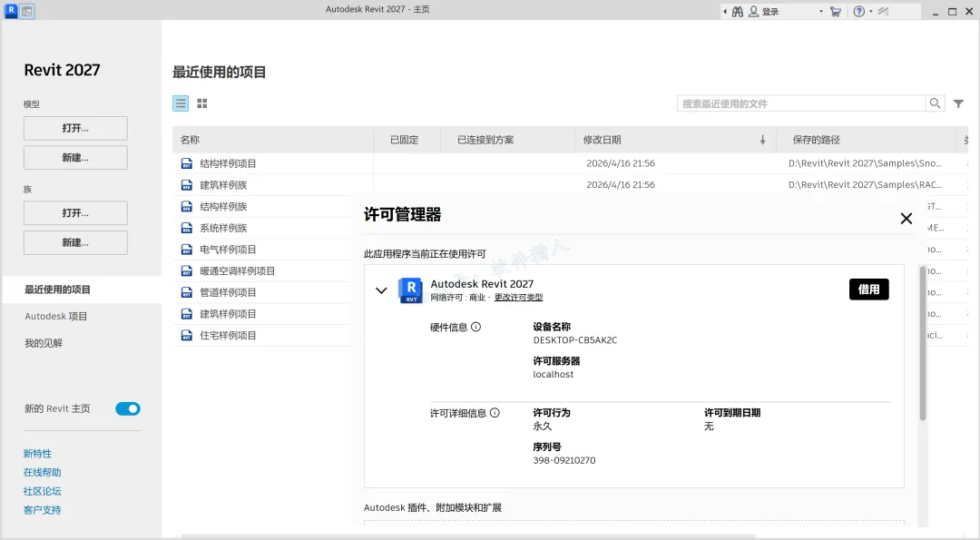
Task: Select the 建筑样例族 file name
Action: [x=224, y=185]
